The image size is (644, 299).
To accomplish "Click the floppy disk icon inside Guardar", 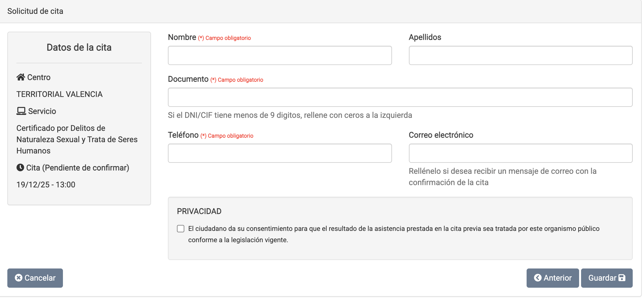I will pos(622,278).
